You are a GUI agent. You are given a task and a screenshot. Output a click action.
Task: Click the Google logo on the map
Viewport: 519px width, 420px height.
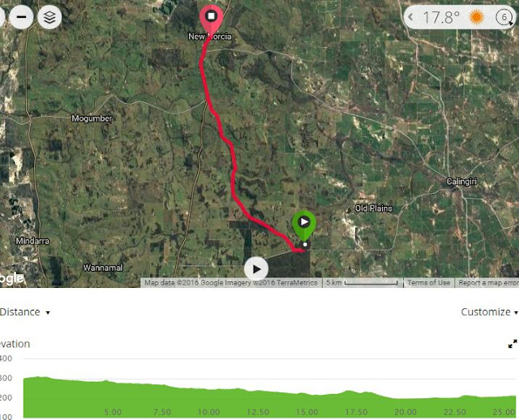pyautogui.click(x=12, y=279)
